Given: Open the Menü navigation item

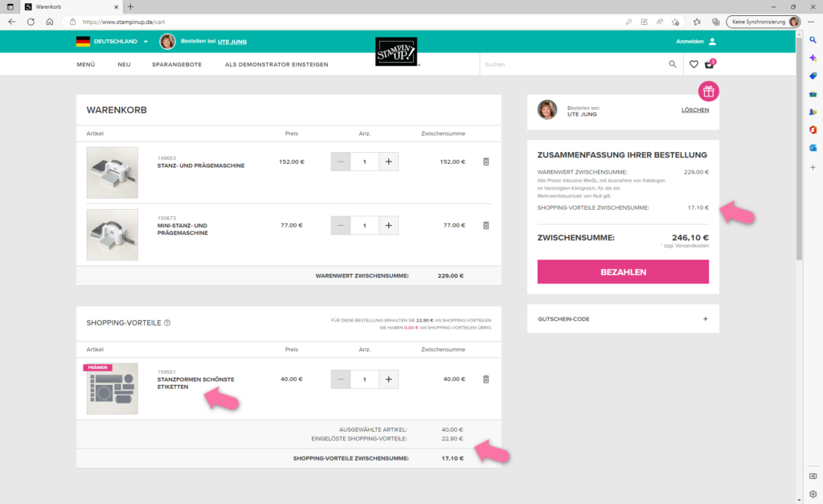Looking at the screenshot, I should point(86,64).
